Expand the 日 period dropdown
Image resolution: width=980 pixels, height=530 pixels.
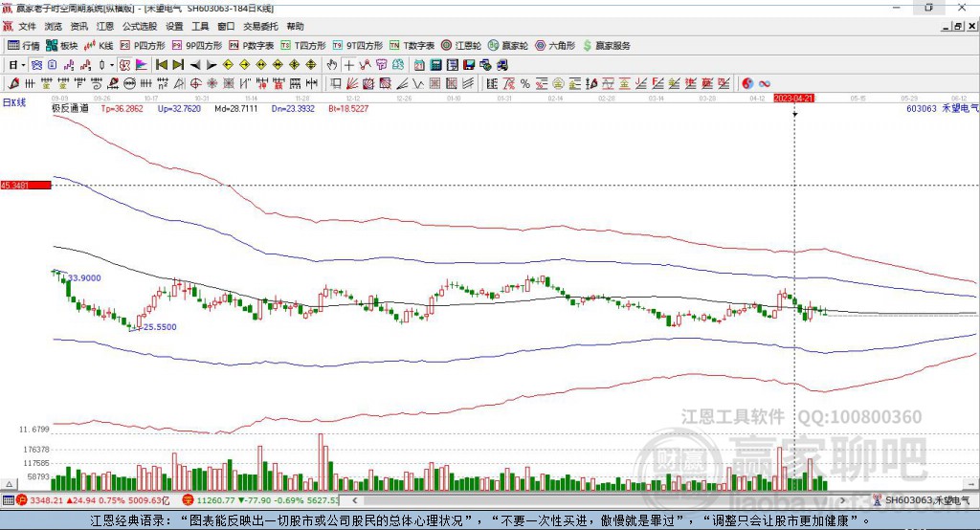[x=24, y=65]
